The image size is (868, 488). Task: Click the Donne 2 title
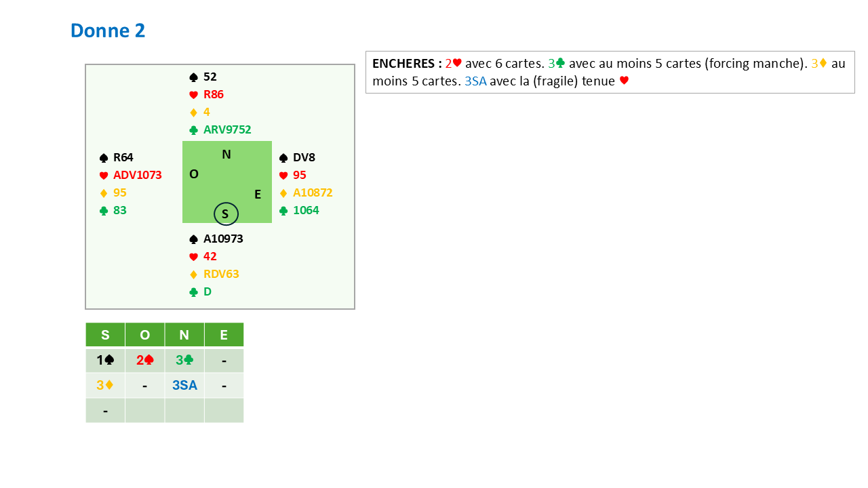[x=108, y=30]
